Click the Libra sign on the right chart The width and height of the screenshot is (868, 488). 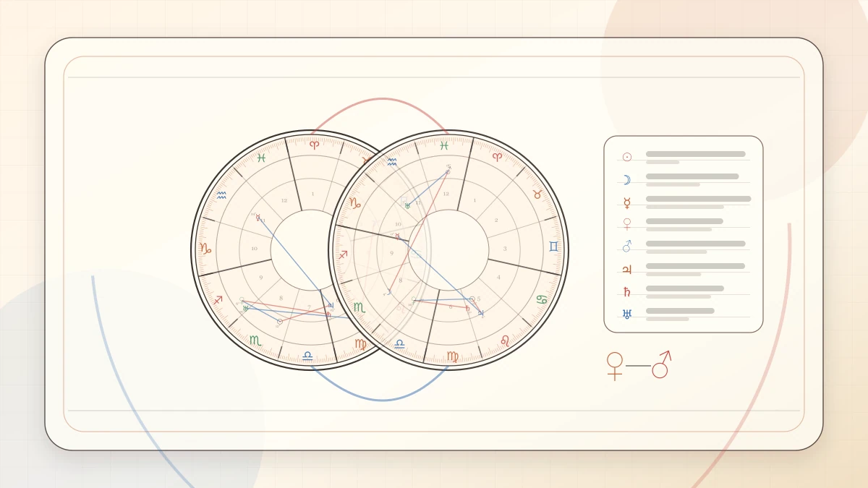click(399, 344)
